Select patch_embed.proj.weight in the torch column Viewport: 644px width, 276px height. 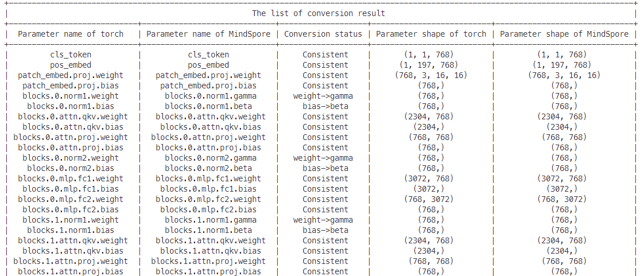(x=71, y=75)
